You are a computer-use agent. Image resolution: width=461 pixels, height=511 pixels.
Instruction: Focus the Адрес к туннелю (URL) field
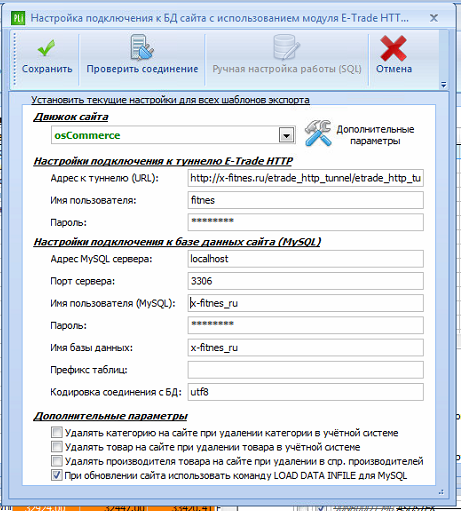click(305, 178)
